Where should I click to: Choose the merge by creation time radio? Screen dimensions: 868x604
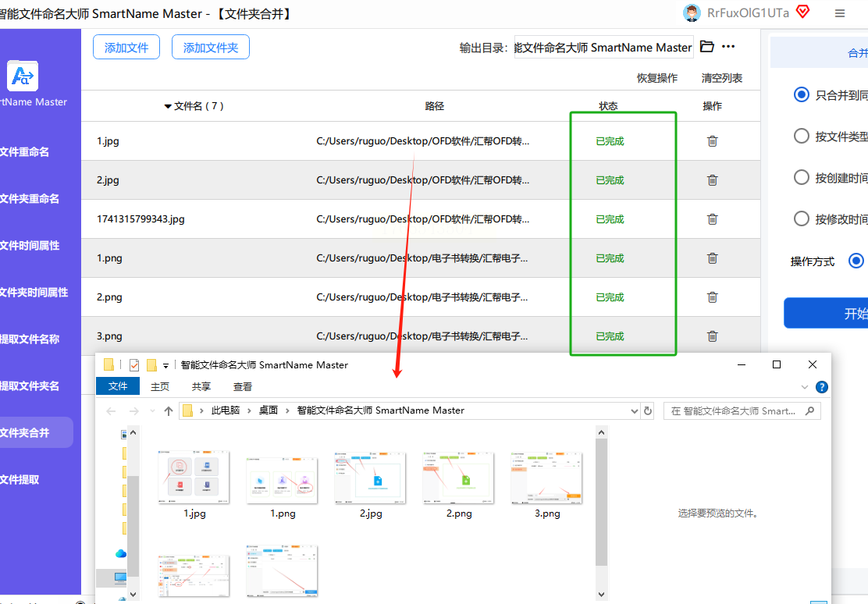tap(801, 177)
